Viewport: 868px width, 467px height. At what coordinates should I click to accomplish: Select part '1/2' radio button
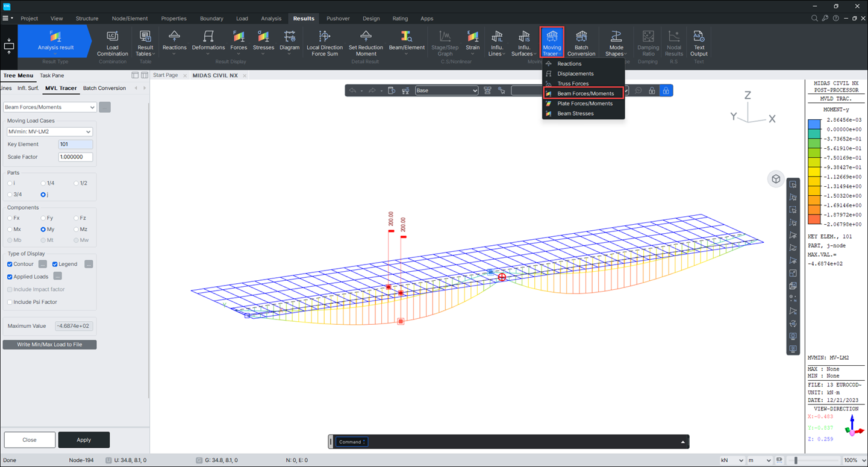pos(76,183)
